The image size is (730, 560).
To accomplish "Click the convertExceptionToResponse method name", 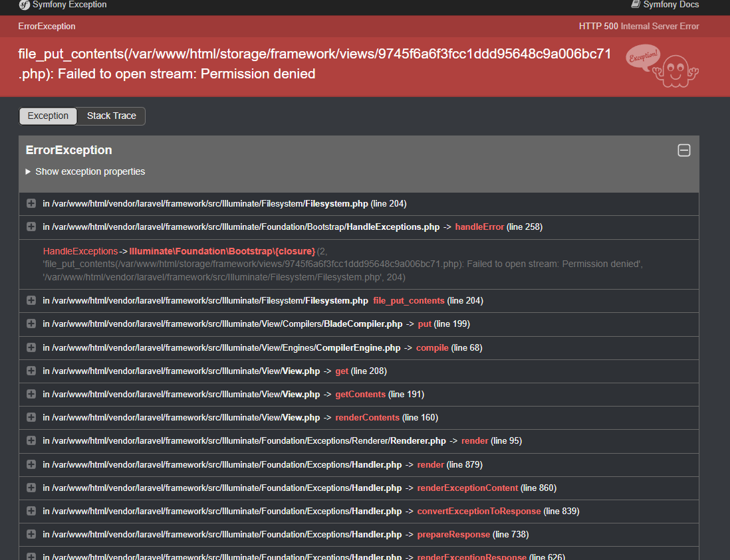I will click(479, 511).
